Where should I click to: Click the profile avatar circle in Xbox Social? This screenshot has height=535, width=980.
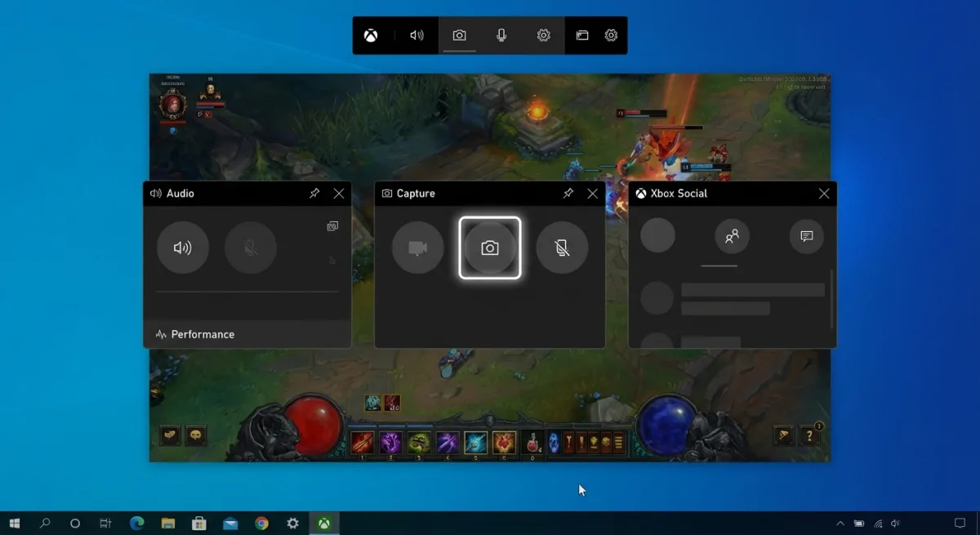click(x=657, y=235)
